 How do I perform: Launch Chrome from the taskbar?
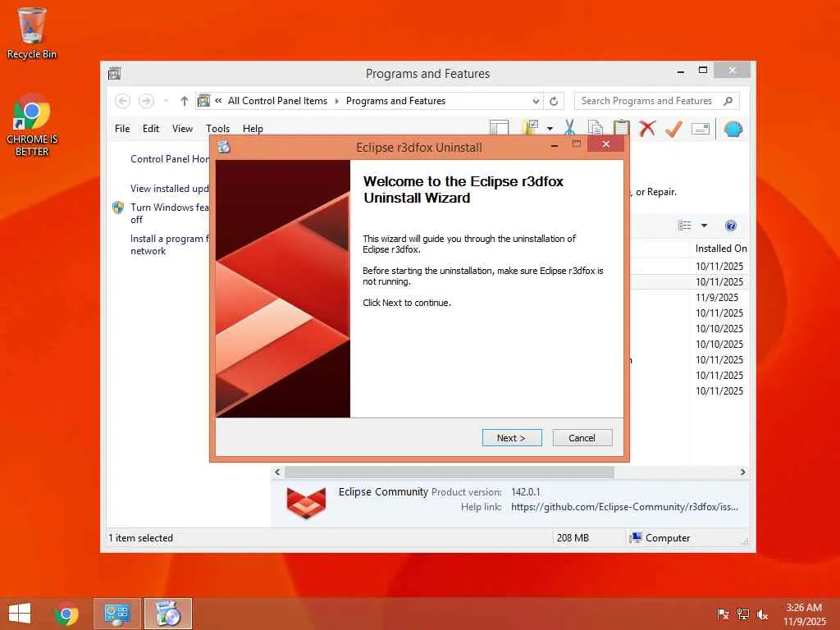point(66,614)
